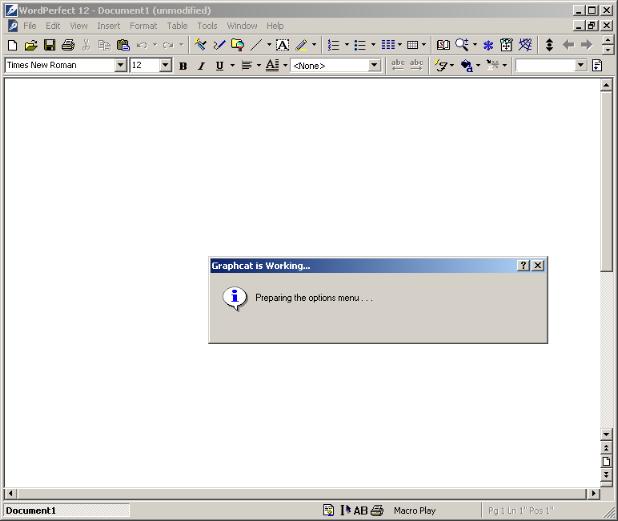Screen dimensions: 618x521
Task: Open the Insert menu
Action: tap(108, 26)
